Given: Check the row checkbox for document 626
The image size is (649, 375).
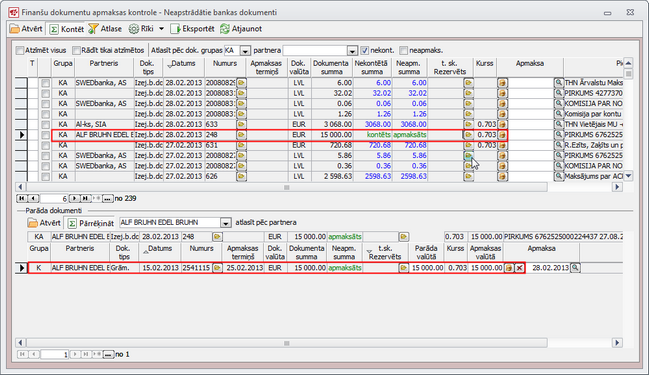Looking at the screenshot, I should coord(45,177).
